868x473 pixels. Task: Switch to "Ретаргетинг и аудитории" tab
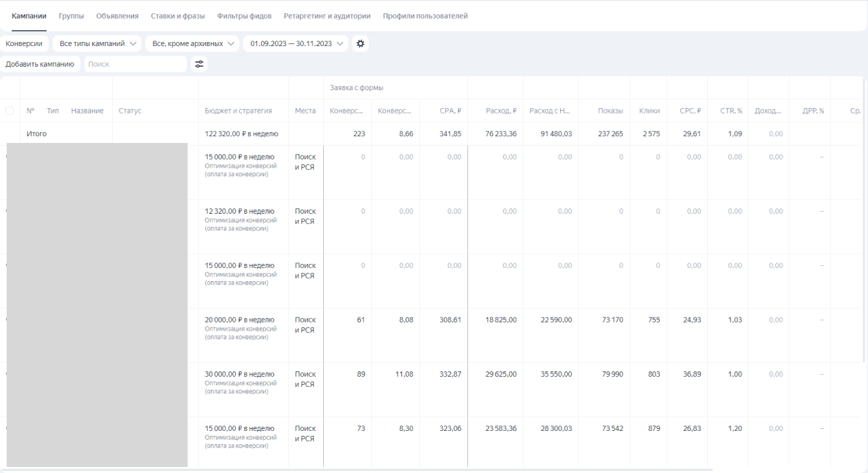327,16
